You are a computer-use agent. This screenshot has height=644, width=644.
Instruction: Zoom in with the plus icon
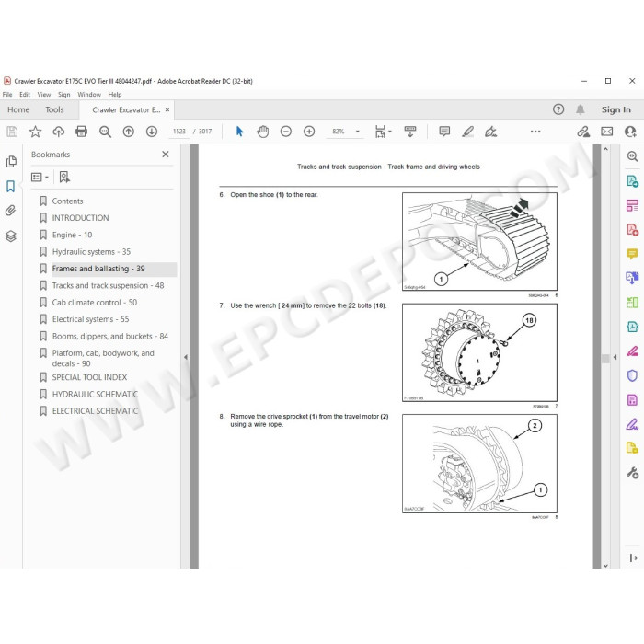pyautogui.click(x=309, y=132)
